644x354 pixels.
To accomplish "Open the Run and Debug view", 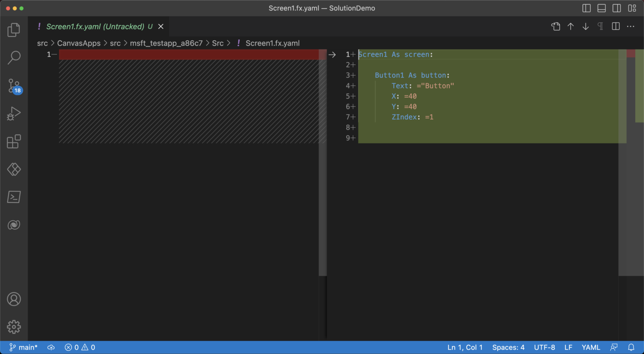I will click(14, 113).
